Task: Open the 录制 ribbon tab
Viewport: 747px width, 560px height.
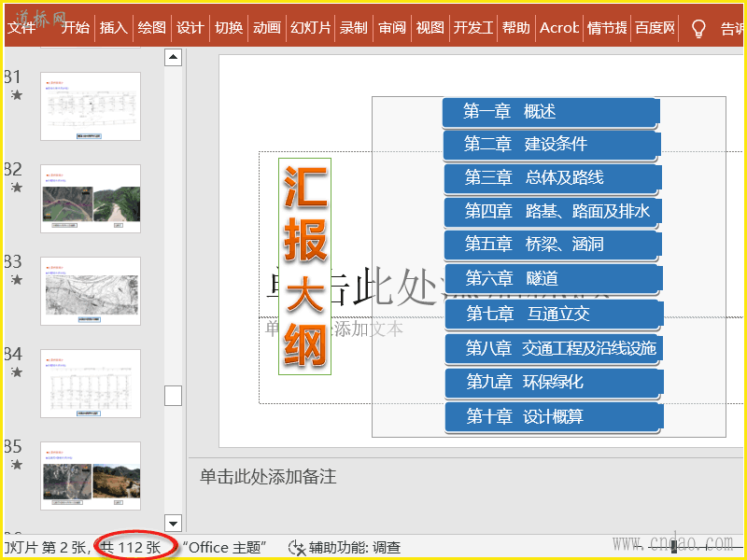Action: pyautogui.click(x=354, y=28)
